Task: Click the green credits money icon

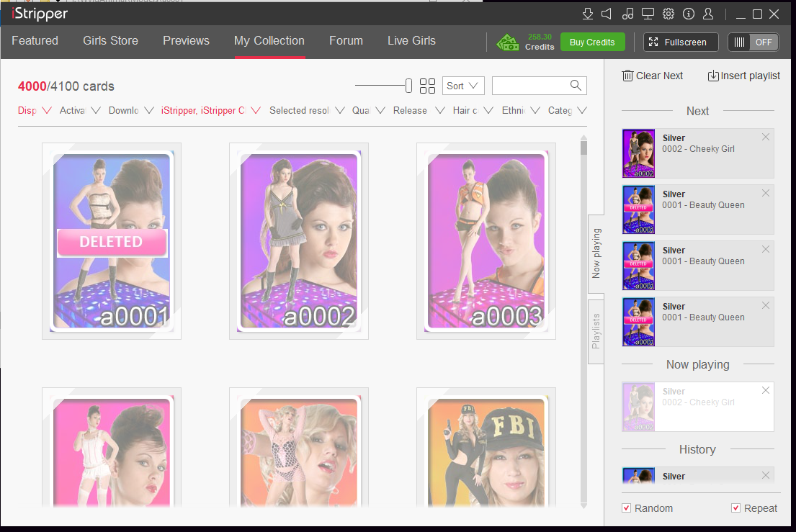Action: (508, 42)
